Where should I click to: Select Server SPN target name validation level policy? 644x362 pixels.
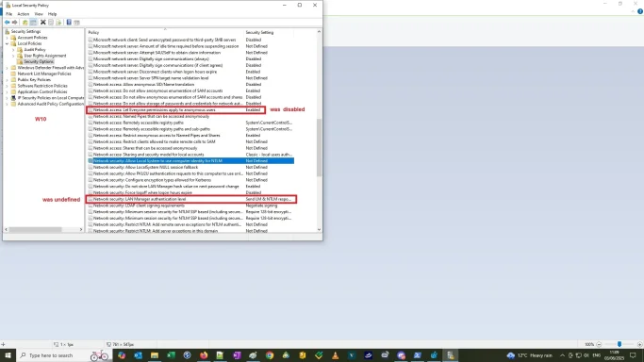point(191,78)
